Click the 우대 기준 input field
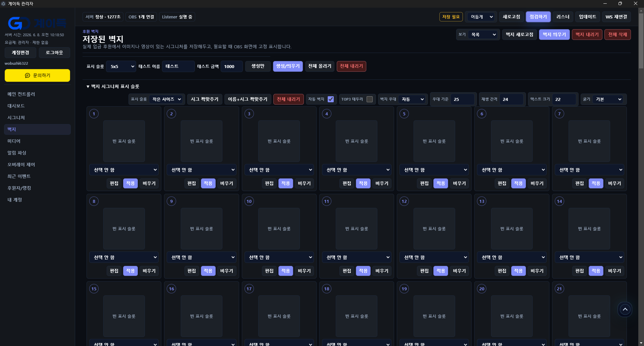The height and width of the screenshot is (346, 644). [x=462, y=99]
